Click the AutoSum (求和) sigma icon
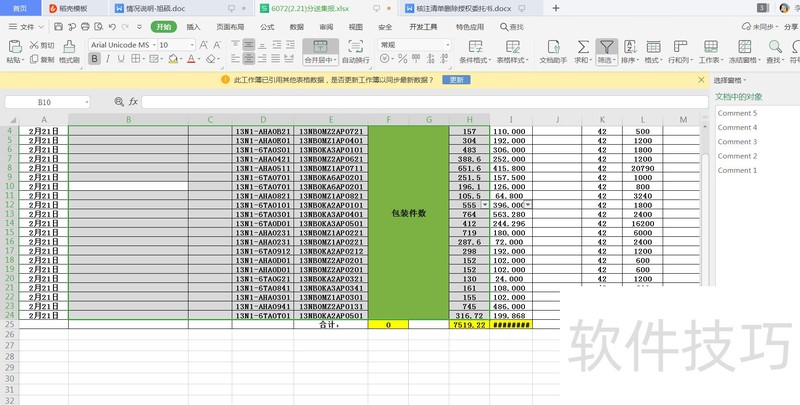The width and height of the screenshot is (800, 405). (583, 46)
